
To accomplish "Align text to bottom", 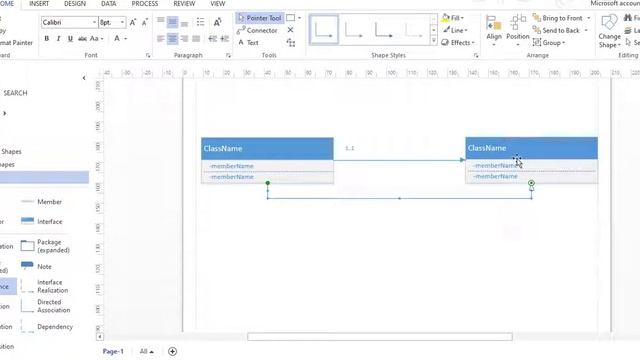I will pyautogui.click(x=184, y=22).
